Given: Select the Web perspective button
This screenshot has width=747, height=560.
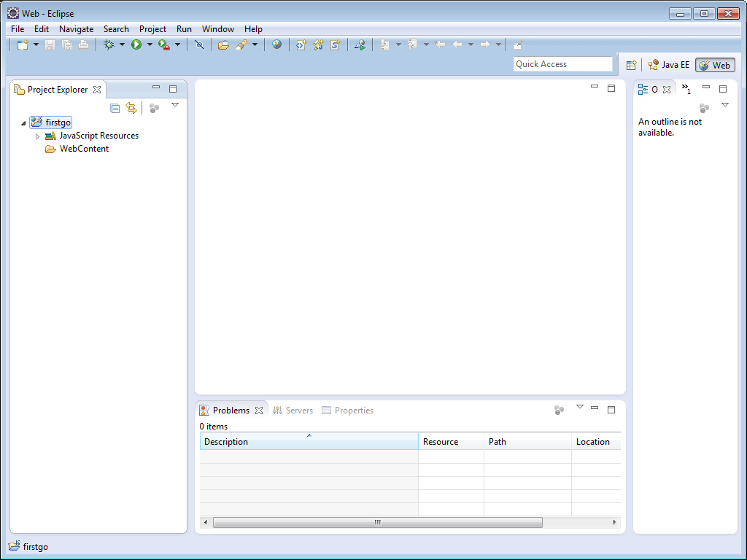Looking at the screenshot, I should (715, 65).
